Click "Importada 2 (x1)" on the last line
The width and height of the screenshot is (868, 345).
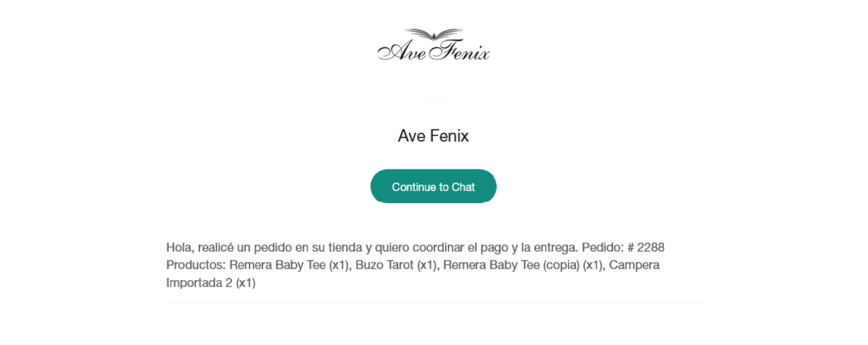(x=211, y=282)
